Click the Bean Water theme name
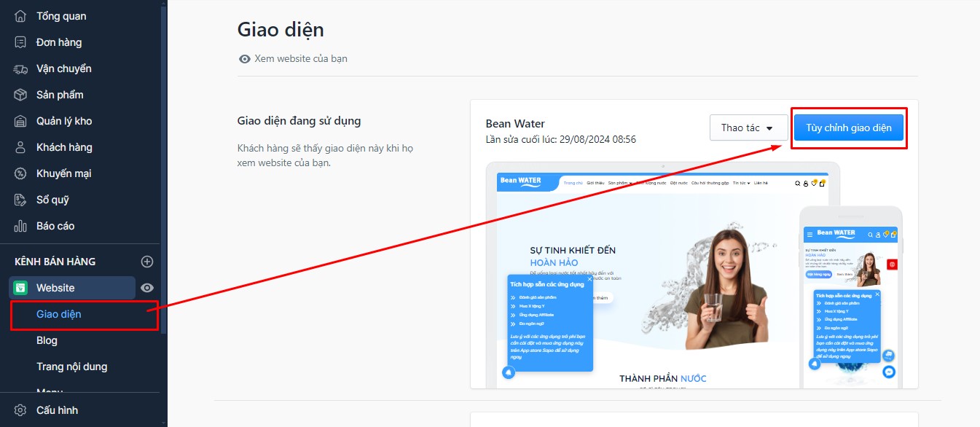Image resolution: width=980 pixels, height=427 pixels. [515, 123]
